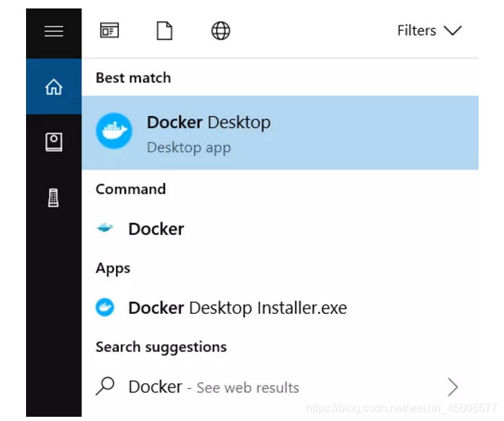Click the Apps section heading
The image size is (504, 421).
tap(113, 269)
